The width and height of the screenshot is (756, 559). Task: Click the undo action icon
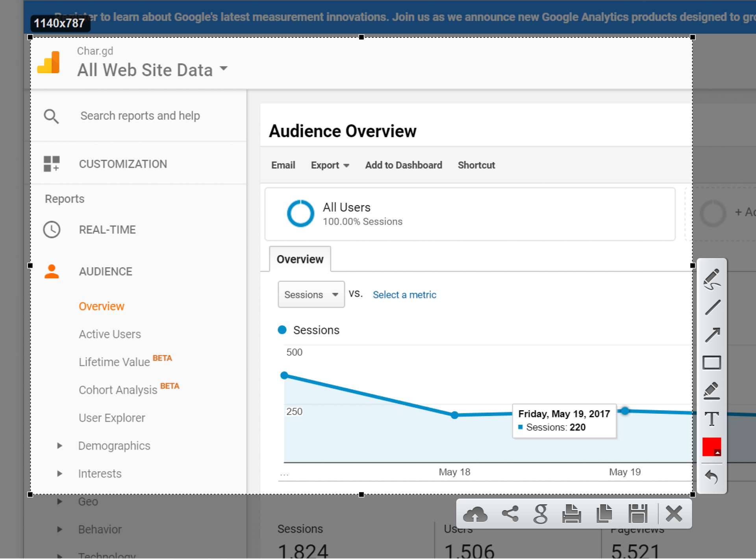coord(713,477)
